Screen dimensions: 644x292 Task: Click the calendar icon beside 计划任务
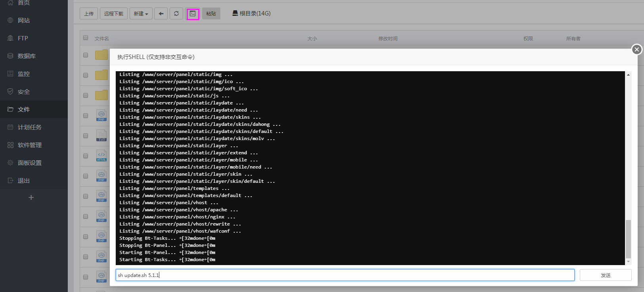click(x=10, y=127)
